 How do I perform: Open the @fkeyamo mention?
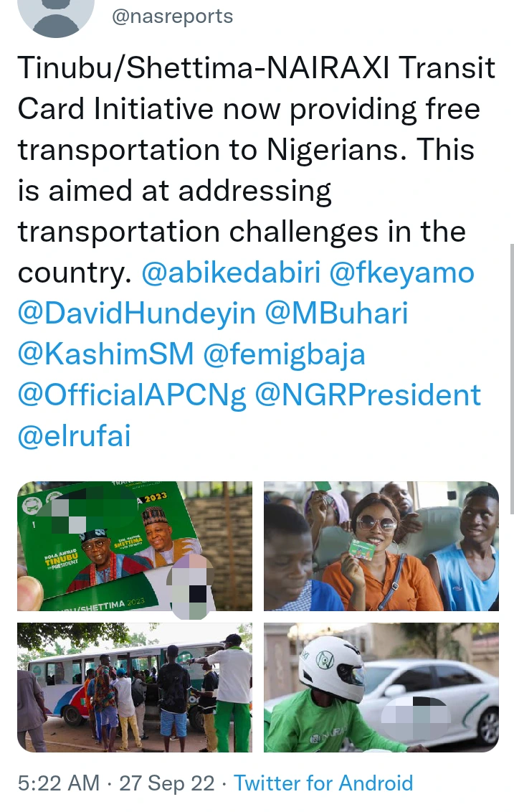[x=401, y=273]
